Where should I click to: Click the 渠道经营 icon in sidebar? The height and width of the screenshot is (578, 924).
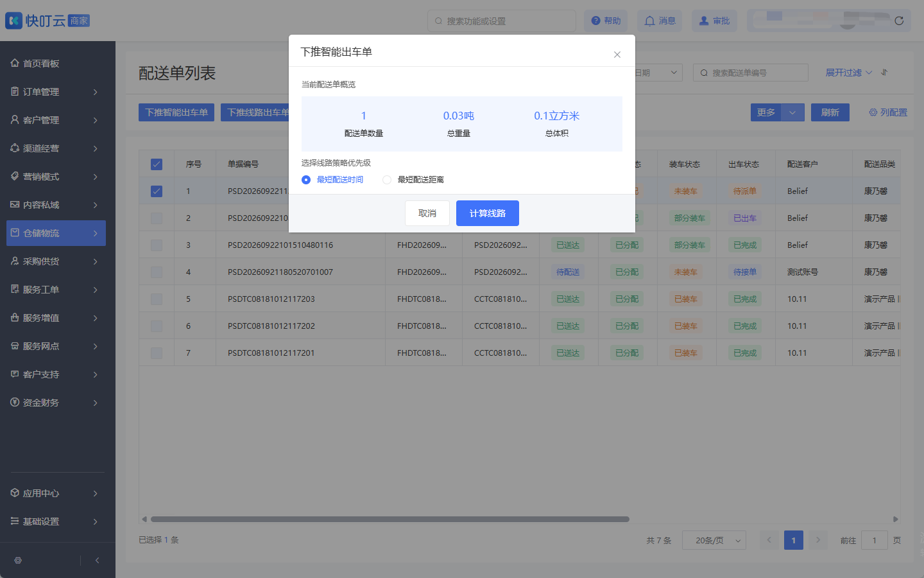[x=15, y=148]
